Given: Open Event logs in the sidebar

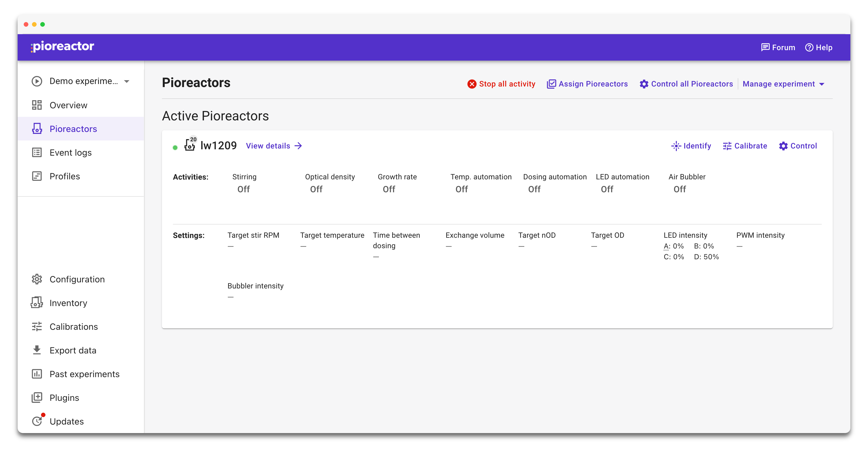Looking at the screenshot, I should click(x=70, y=153).
